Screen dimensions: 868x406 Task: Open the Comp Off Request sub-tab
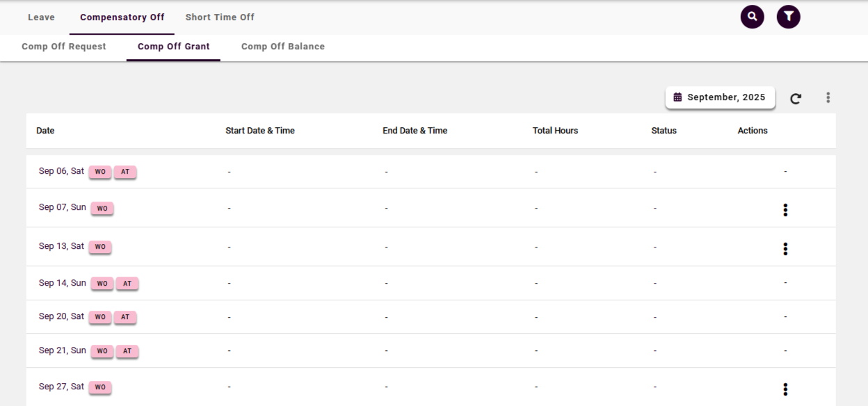pyautogui.click(x=64, y=47)
